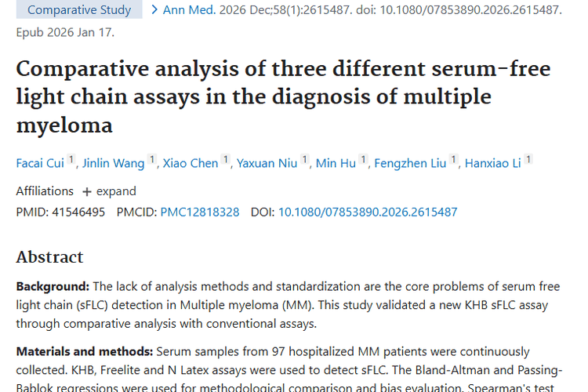Open the Ann Med journal citation menu
588x392 pixels.
tap(176, 10)
